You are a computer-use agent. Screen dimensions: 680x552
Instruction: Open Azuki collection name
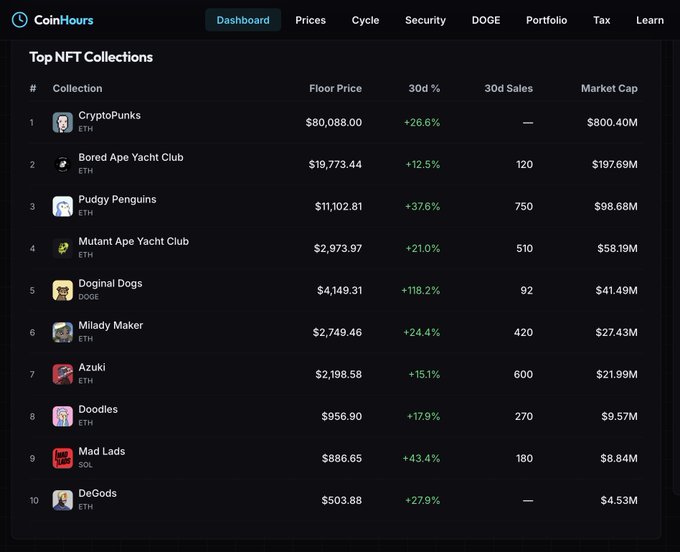click(x=92, y=367)
